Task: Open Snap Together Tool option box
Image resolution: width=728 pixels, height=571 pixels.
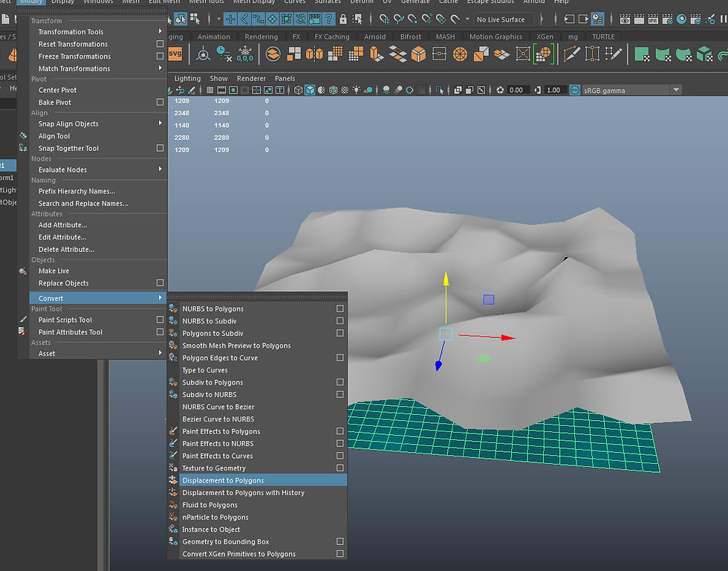Action: pyautogui.click(x=160, y=148)
